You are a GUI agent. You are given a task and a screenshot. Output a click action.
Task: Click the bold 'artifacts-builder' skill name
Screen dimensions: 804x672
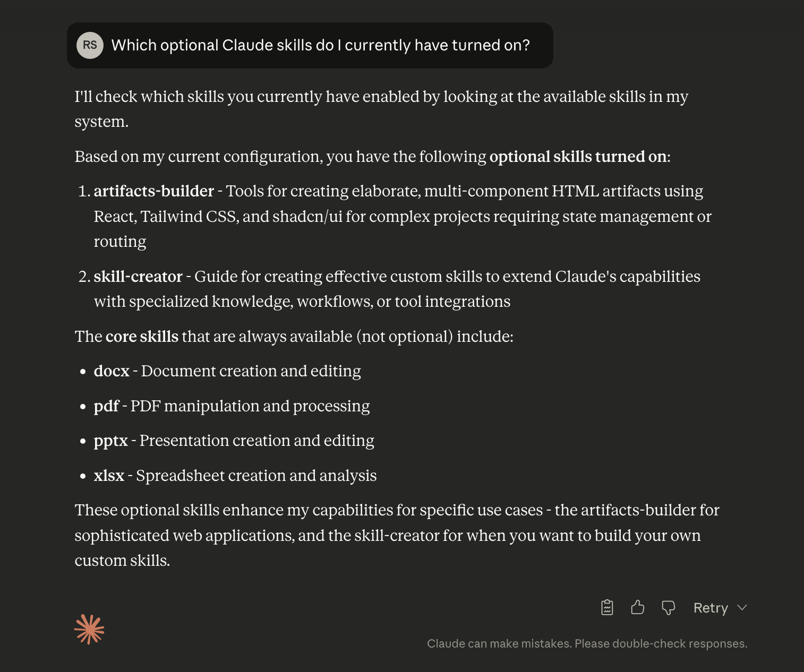(153, 191)
